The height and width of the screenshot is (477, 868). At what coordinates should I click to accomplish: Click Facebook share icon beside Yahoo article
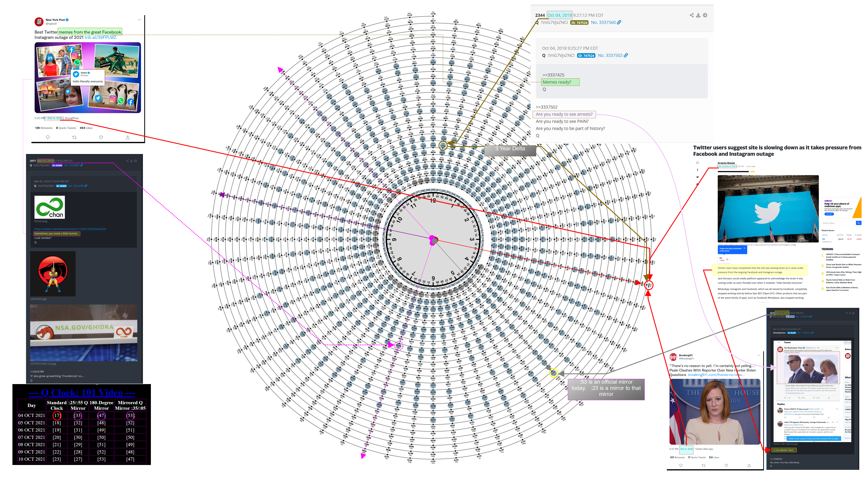[x=698, y=170]
